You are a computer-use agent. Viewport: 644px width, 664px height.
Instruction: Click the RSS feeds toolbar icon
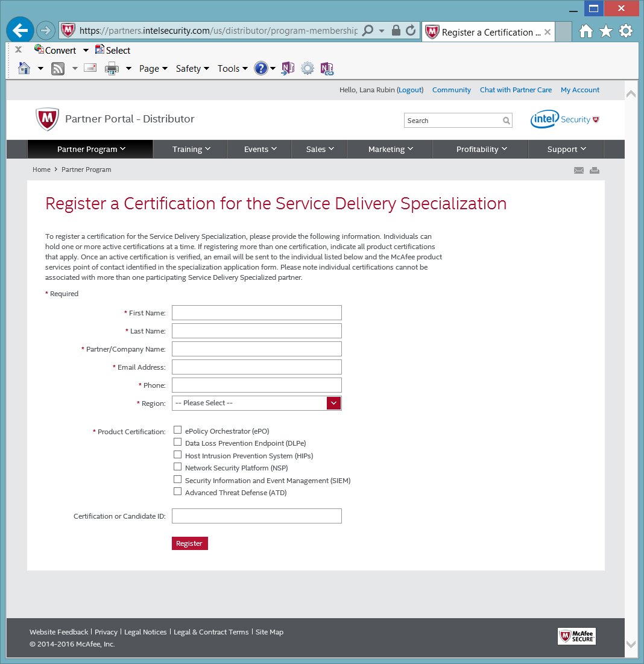[x=58, y=69]
